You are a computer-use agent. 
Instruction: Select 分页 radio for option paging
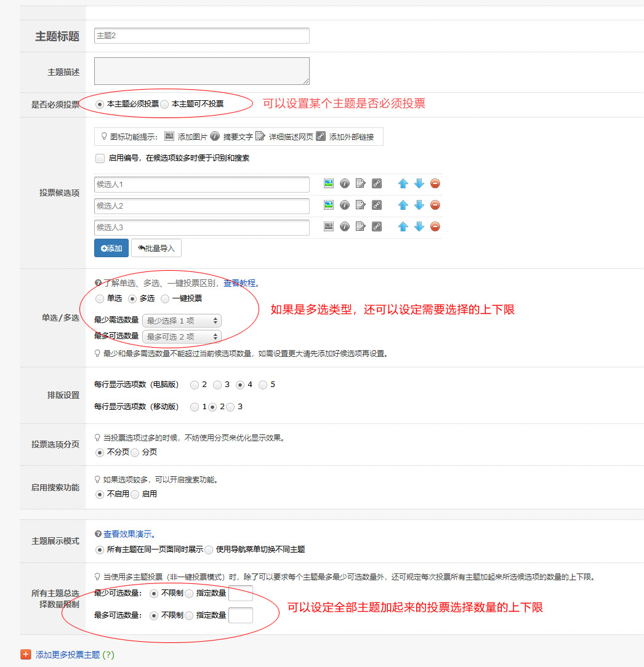point(135,452)
